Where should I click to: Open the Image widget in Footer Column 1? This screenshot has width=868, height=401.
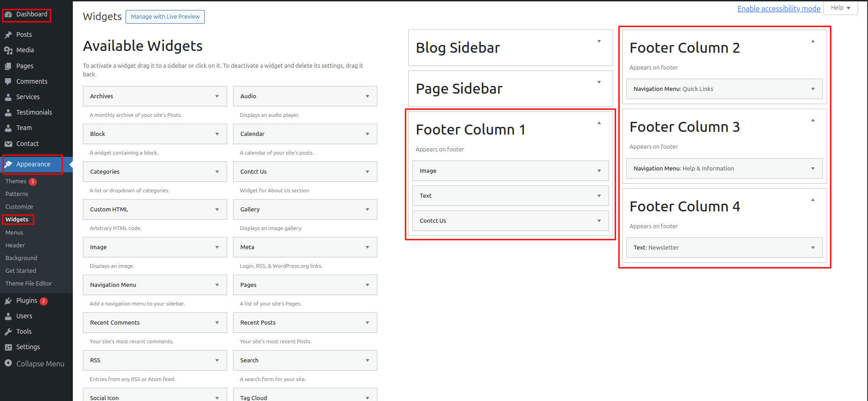pyautogui.click(x=510, y=170)
